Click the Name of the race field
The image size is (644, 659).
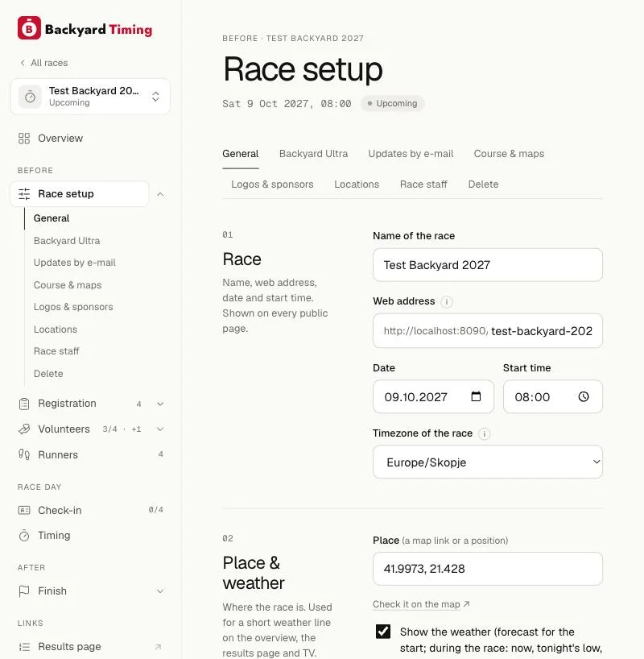[487, 265]
